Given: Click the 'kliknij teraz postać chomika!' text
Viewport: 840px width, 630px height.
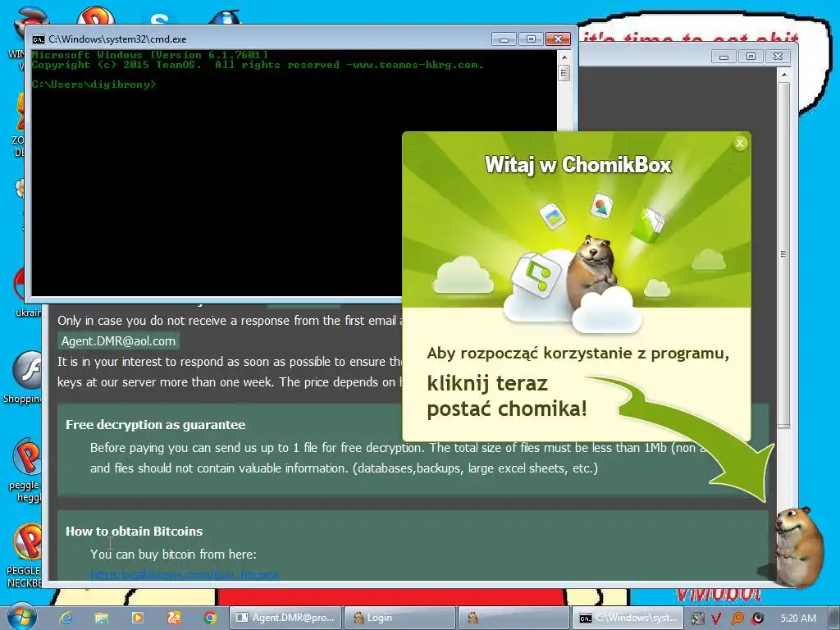Looking at the screenshot, I should click(x=507, y=396).
